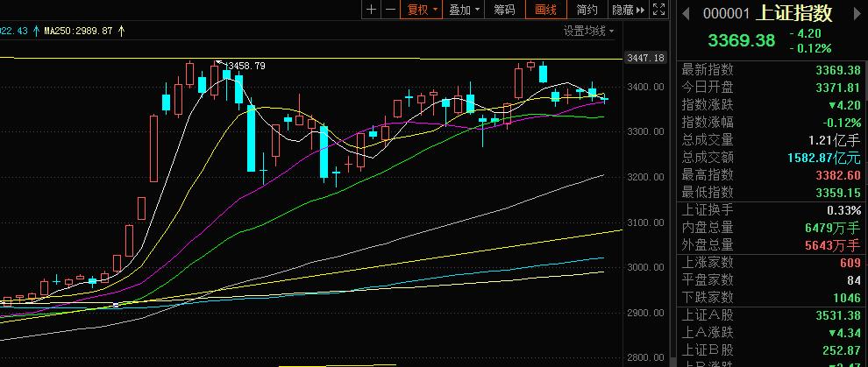
Task: Switch to 简约 simple mode
Action: click(x=587, y=10)
